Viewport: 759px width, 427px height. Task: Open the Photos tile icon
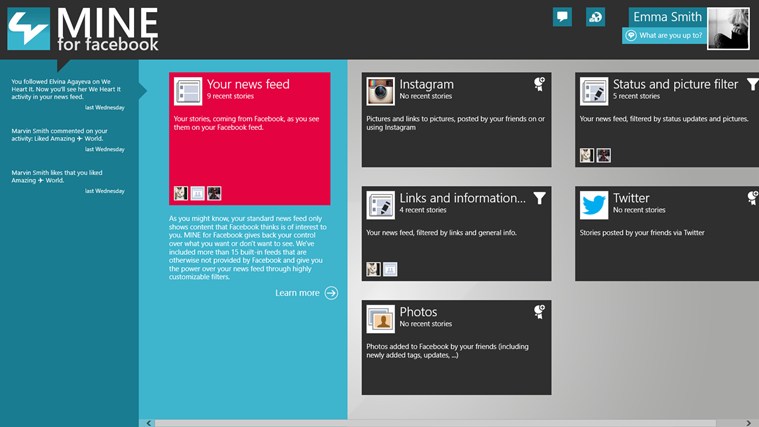[380, 319]
